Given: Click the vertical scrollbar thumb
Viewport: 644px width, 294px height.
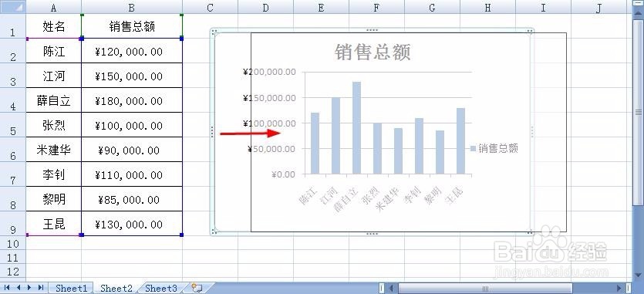Looking at the screenshot, I should coord(639,112).
